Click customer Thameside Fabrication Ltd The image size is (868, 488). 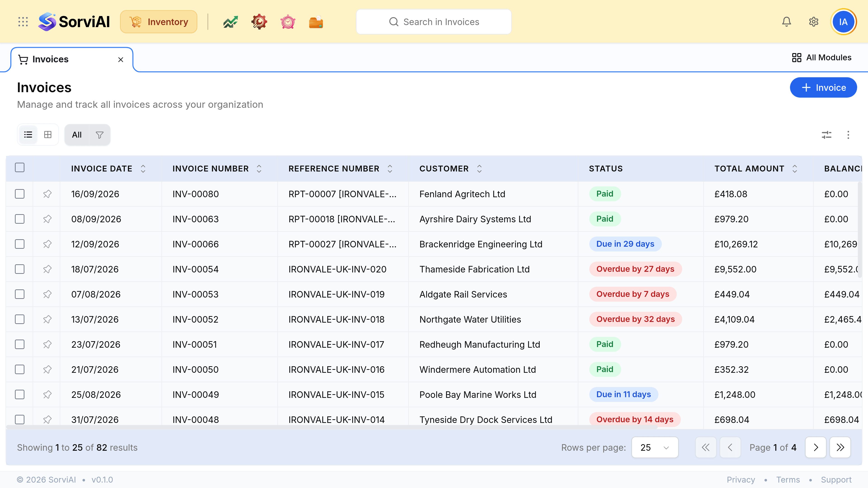pos(474,269)
